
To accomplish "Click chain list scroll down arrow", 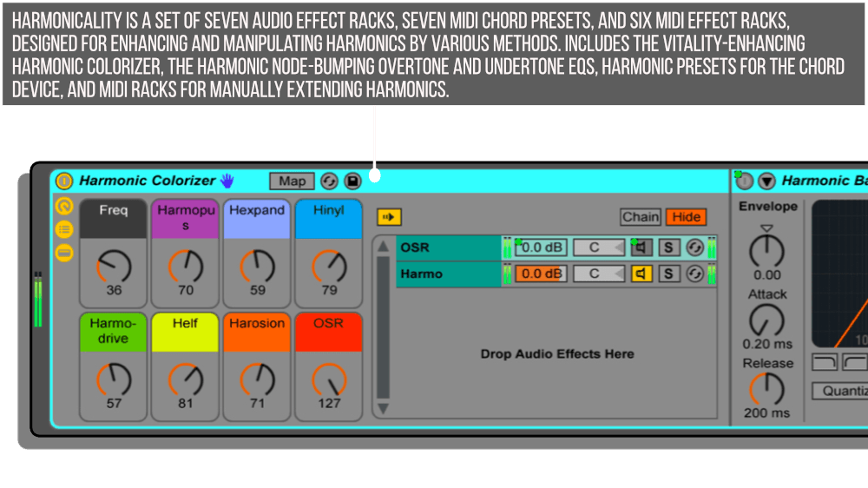I will (x=383, y=409).
